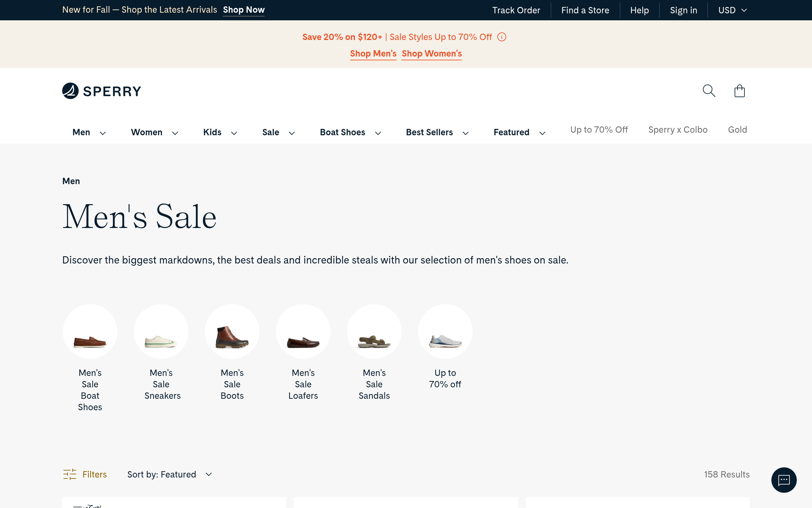Click the Shop Now link

(x=244, y=10)
